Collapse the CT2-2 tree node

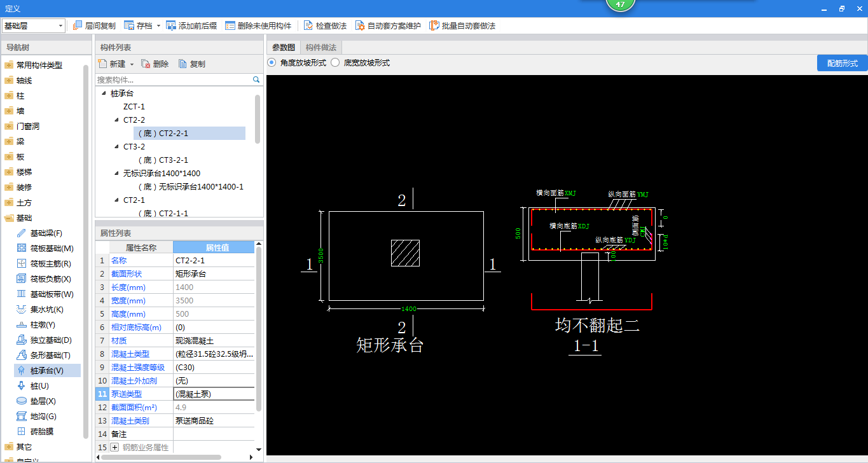116,120
